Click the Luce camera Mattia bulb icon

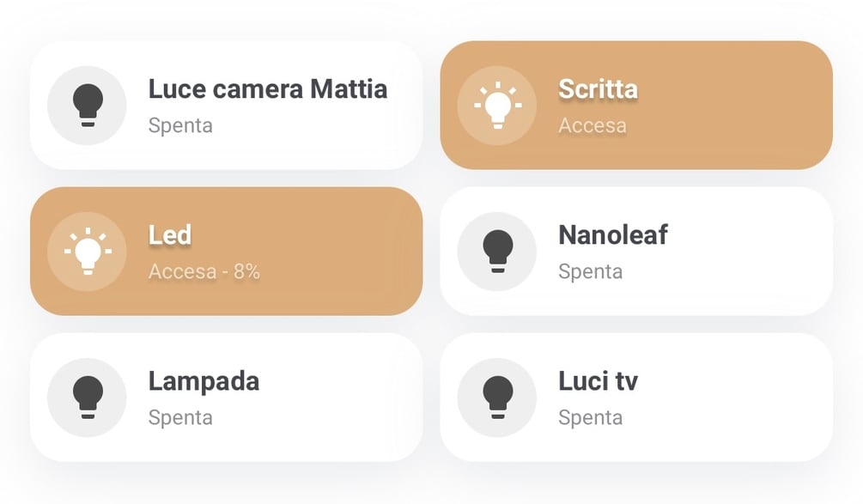pyautogui.click(x=87, y=106)
